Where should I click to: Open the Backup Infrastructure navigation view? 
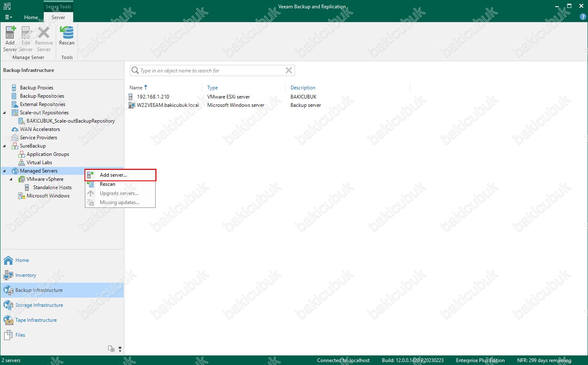click(x=62, y=290)
